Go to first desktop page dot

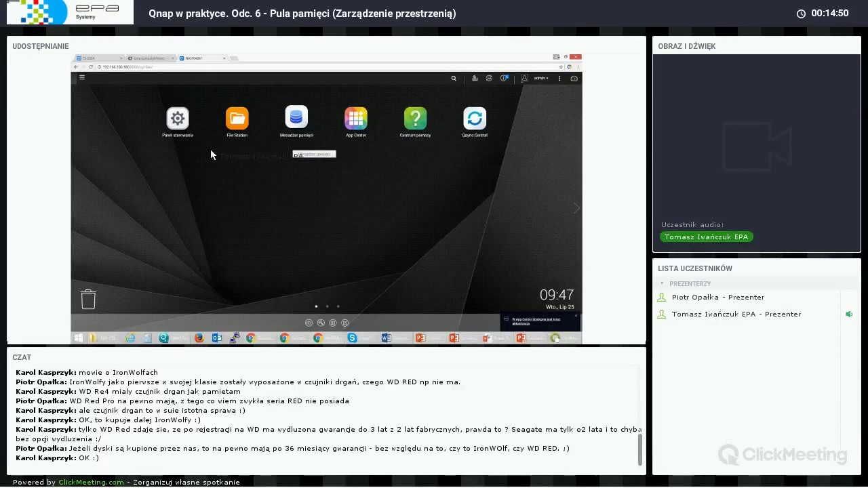pos(316,306)
